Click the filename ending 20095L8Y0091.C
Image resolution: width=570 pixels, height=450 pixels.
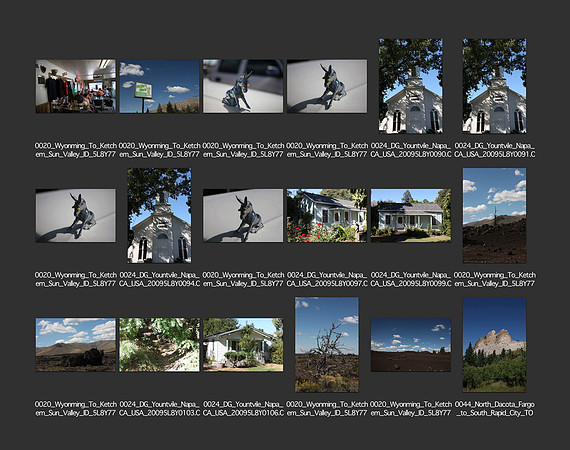(x=494, y=150)
